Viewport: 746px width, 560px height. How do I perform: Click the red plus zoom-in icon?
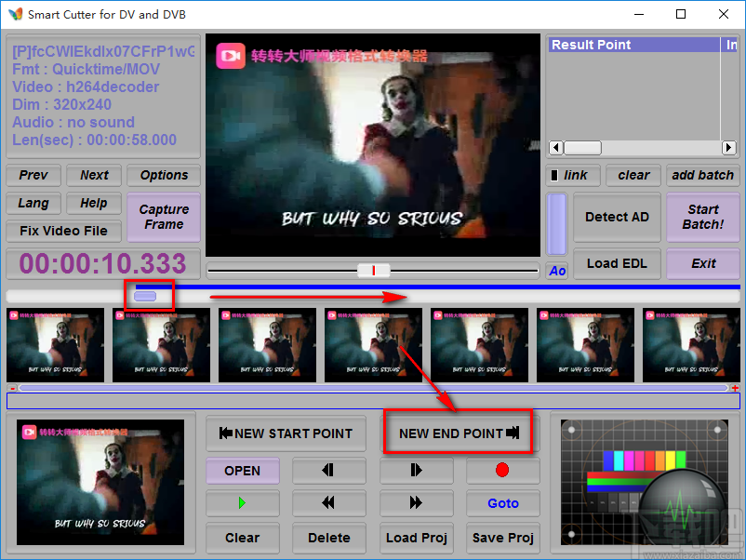pos(735,388)
